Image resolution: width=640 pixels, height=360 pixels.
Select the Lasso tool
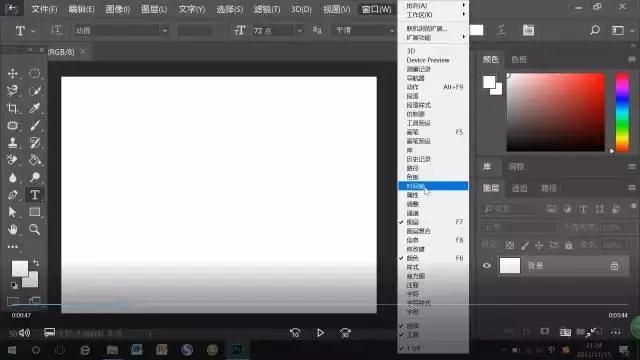tap(13, 91)
